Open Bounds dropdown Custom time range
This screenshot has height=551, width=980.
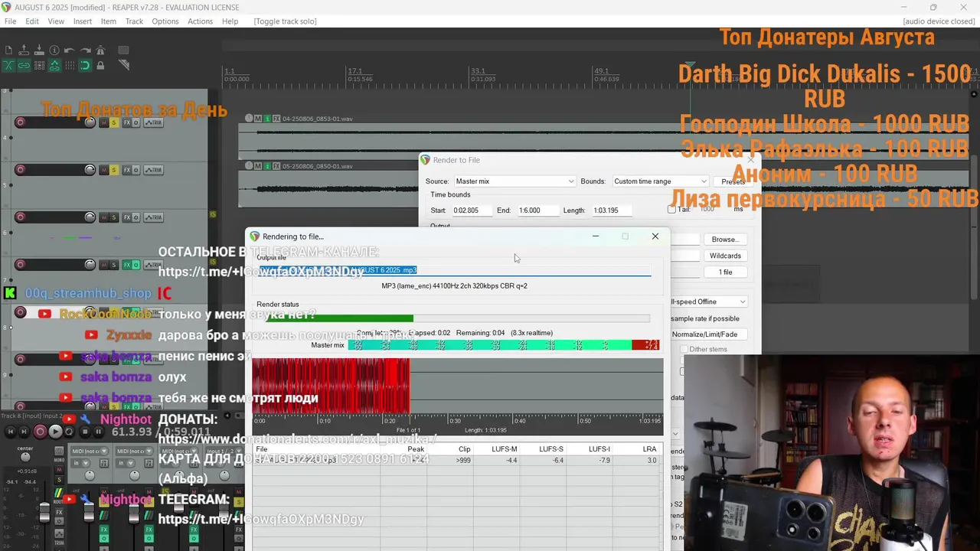(659, 181)
